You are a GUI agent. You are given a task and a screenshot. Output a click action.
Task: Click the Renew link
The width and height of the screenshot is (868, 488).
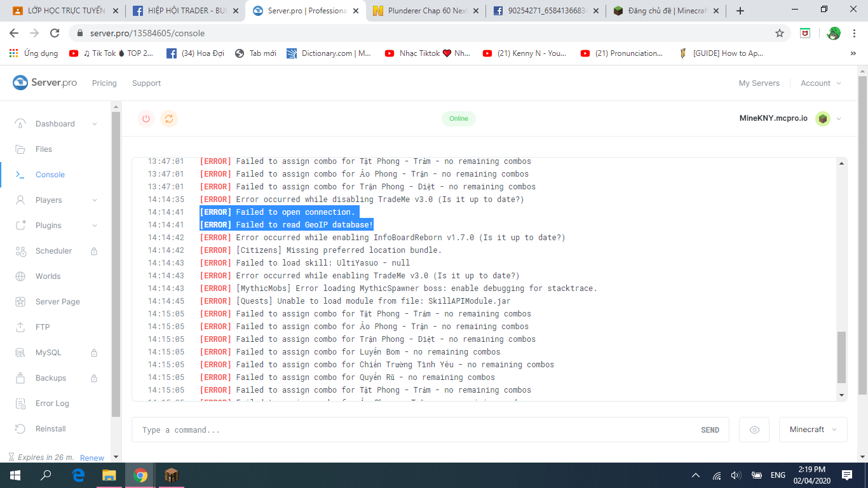(x=92, y=458)
